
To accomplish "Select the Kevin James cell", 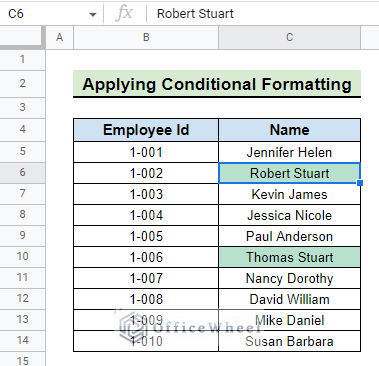I will click(x=289, y=194).
